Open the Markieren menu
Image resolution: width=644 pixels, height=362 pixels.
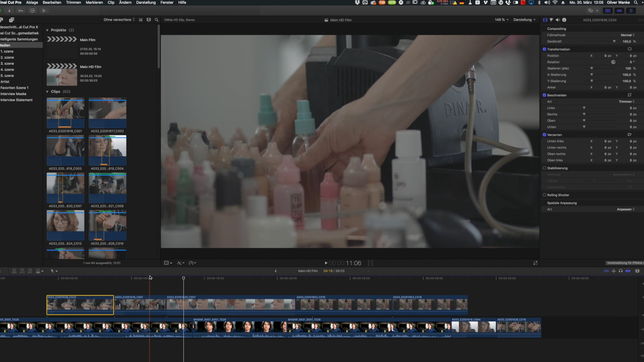(94, 2)
